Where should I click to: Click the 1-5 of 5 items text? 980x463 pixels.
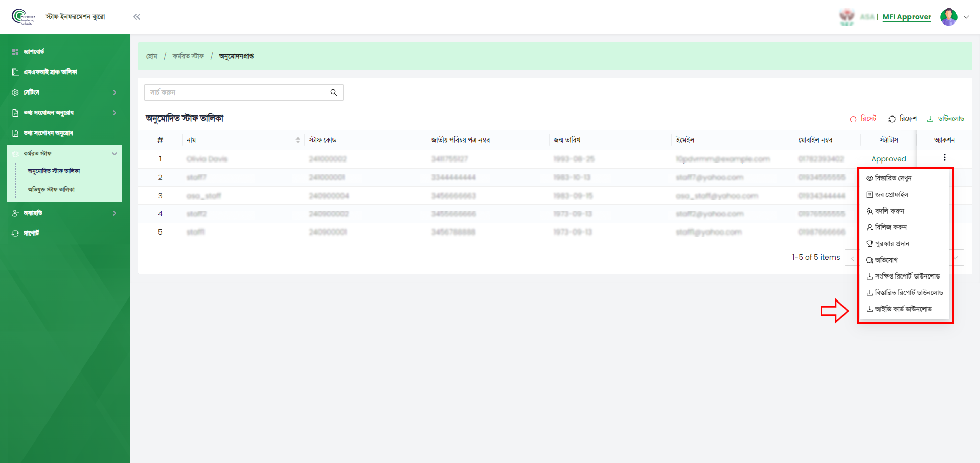pyautogui.click(x=816, y=258)
